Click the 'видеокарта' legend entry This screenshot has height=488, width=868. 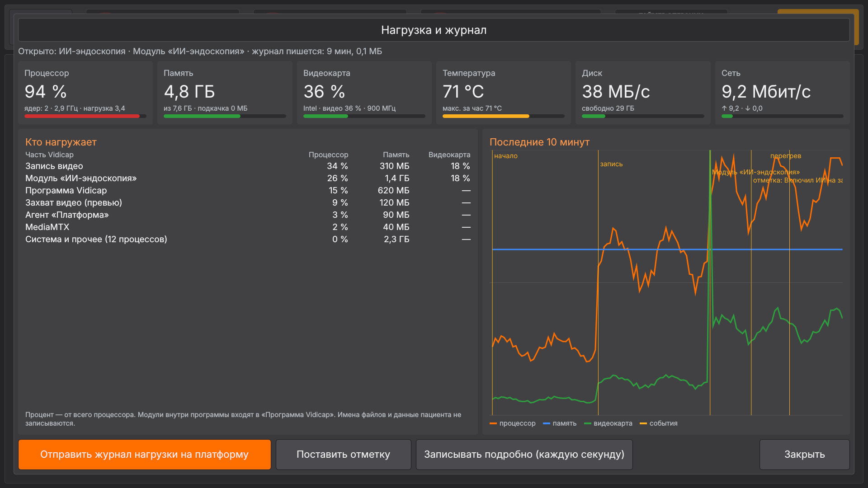[608, 423]
